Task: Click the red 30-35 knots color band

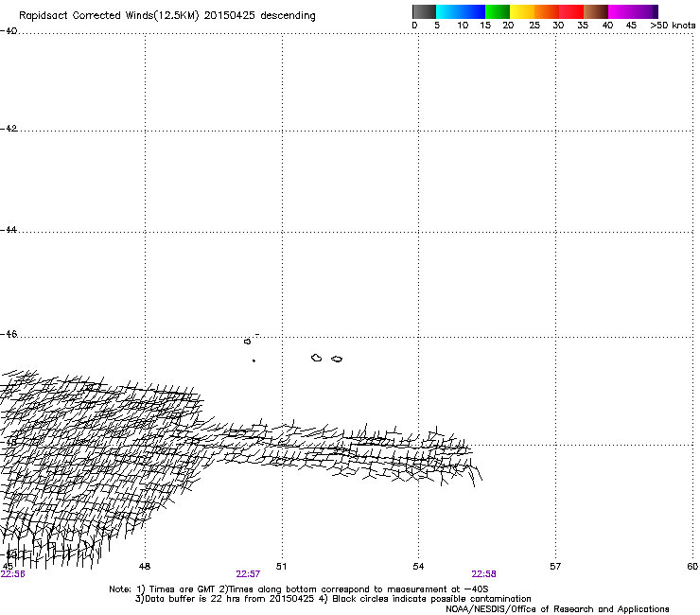Action: point(571,11)
